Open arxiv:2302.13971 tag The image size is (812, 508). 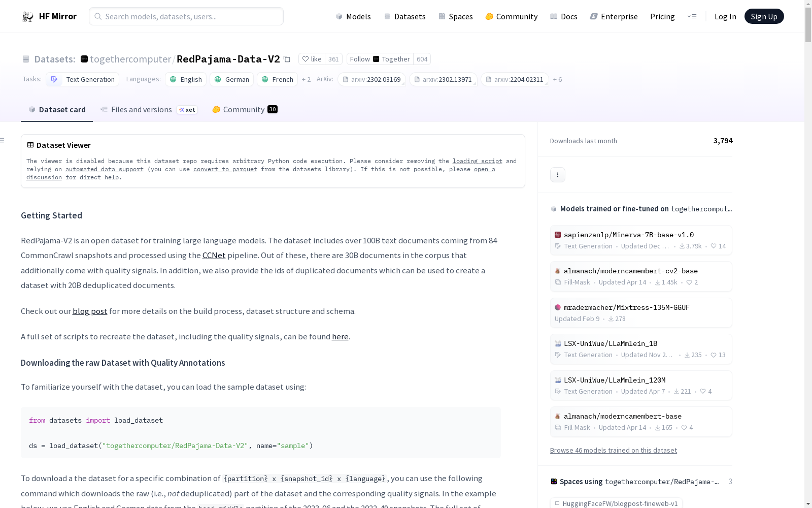443,79
